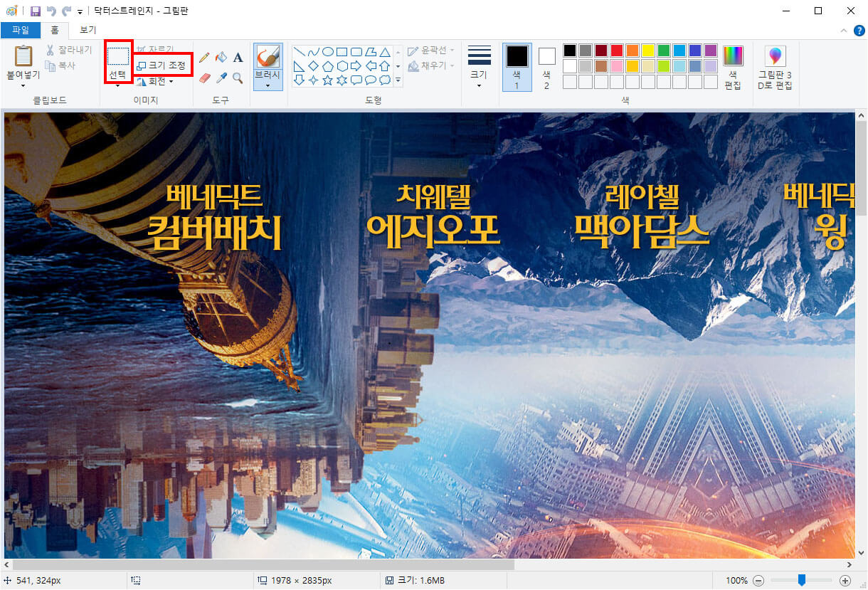The height and width of the screenshot is (590, 868).
Task: Open the Edit colors (색 편집) dialog
Action: [x=733, y=68]
